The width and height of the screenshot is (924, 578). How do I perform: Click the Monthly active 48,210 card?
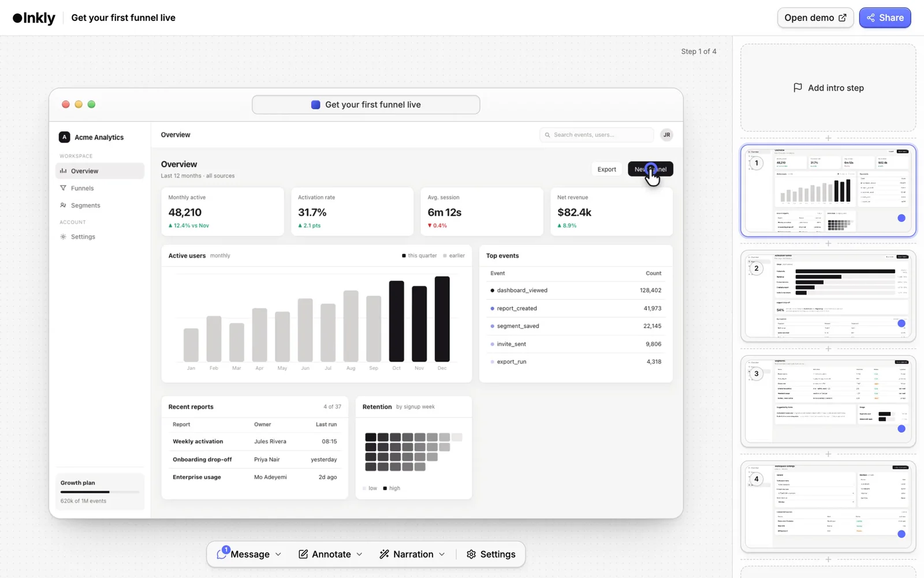(x=222, y=212)
